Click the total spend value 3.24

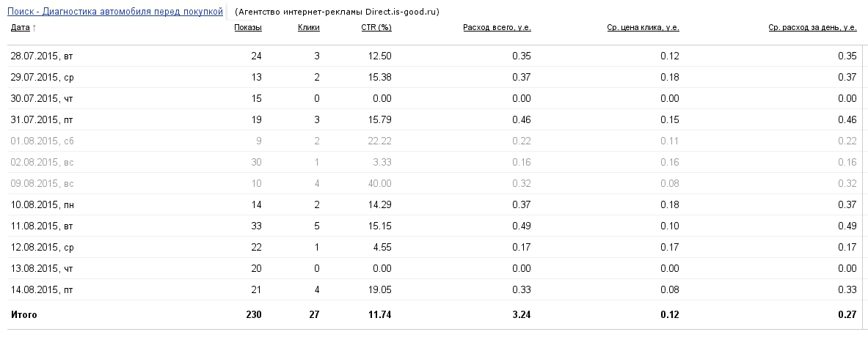click(522, 314)
